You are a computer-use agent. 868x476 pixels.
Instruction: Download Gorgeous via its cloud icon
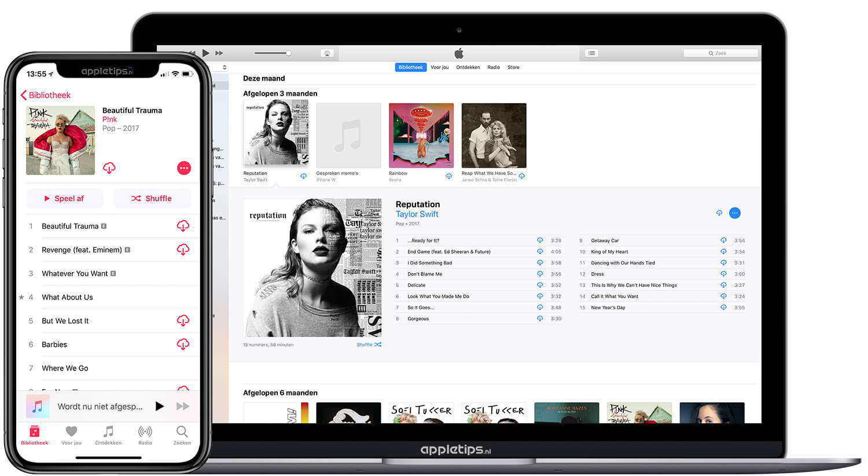point(540,318)
